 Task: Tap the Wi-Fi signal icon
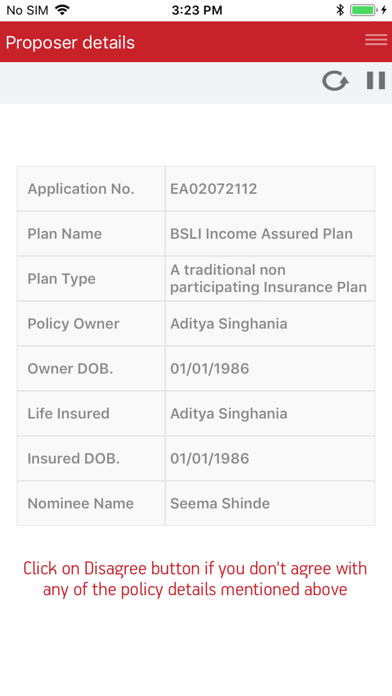click(x=63, y=10)
